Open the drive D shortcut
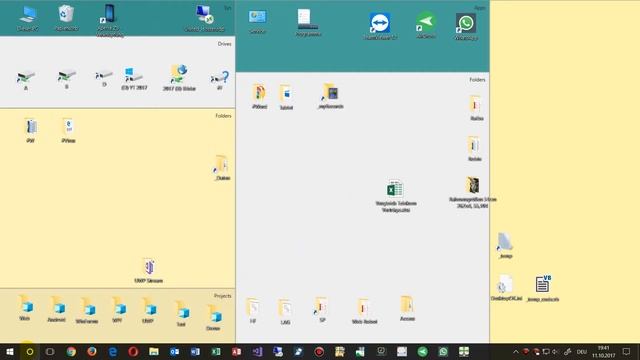 104,78
